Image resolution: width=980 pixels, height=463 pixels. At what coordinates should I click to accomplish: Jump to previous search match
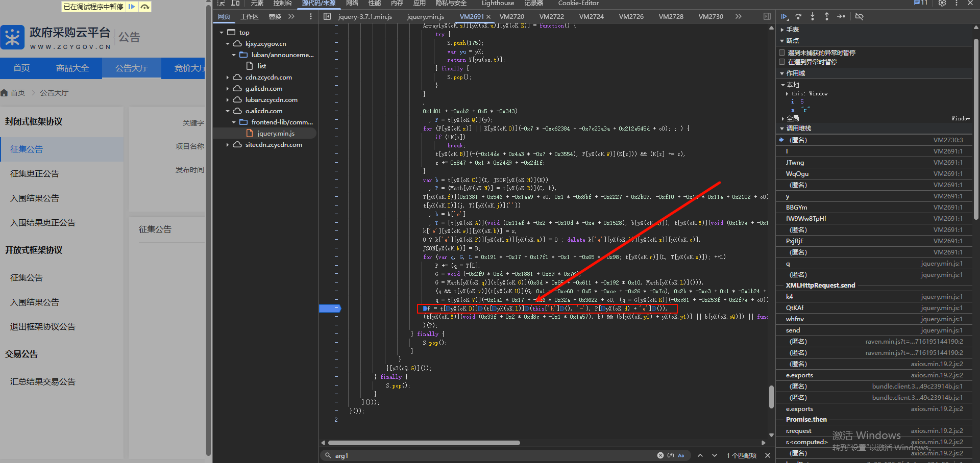(700, 455)
